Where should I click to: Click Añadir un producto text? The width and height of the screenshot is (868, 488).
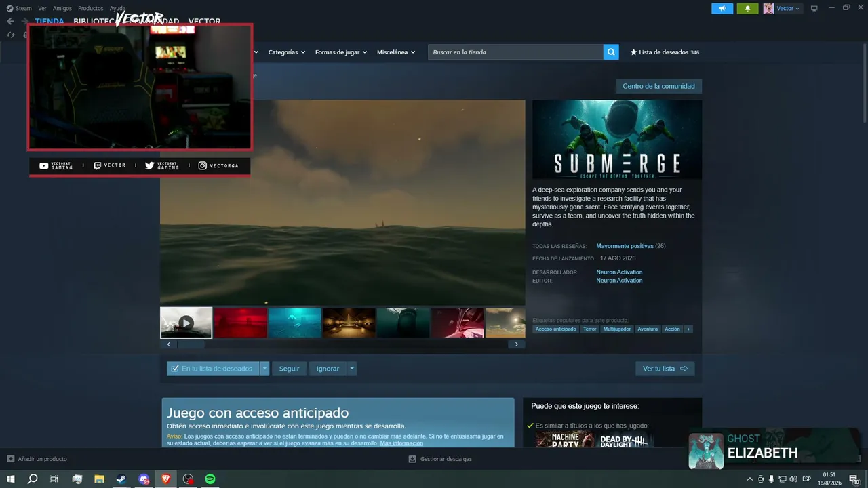[42, 459]
